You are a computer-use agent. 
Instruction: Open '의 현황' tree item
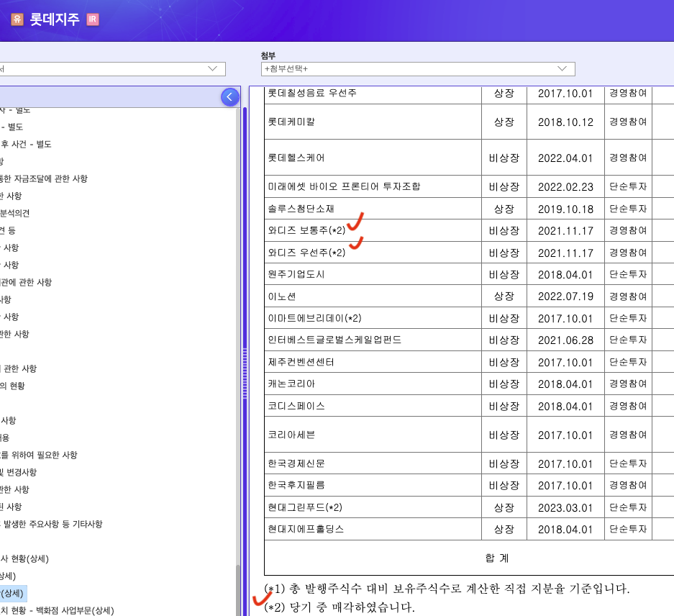pos(12,386)
